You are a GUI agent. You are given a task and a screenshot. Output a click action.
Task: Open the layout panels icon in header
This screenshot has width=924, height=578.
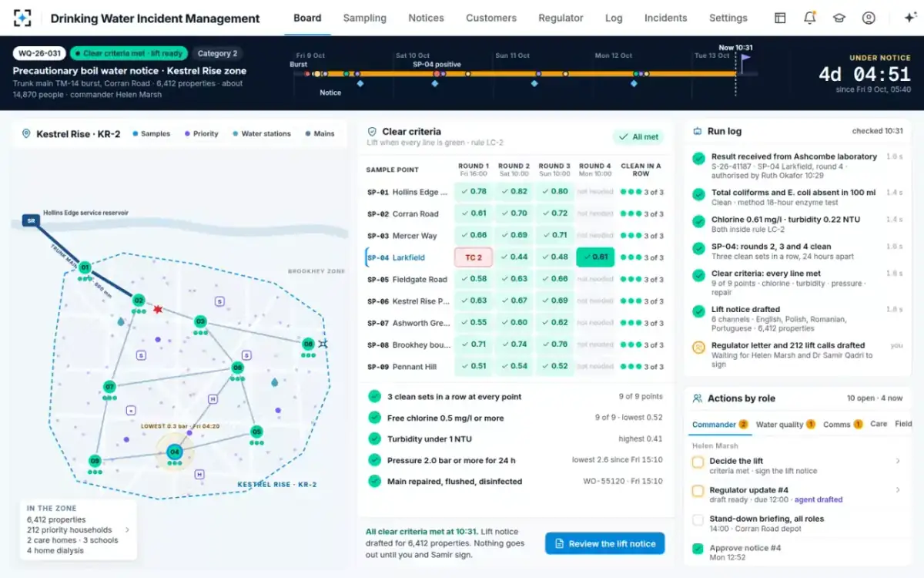point(780,18)
